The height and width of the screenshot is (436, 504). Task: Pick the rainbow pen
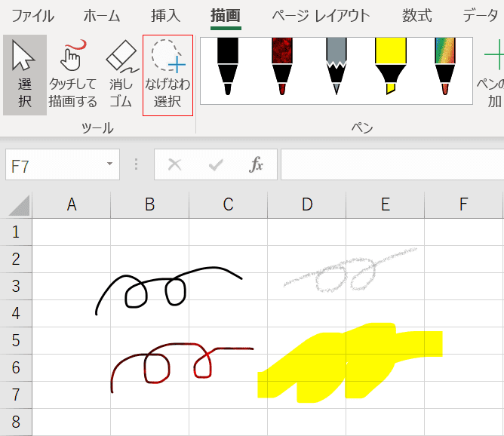[x=445, y=66]
